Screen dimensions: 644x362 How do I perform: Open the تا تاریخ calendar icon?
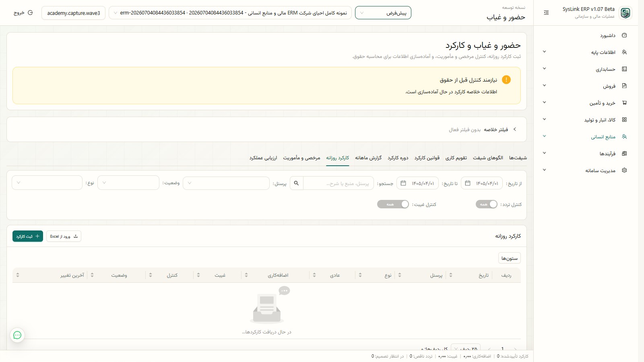coord(403,183)
